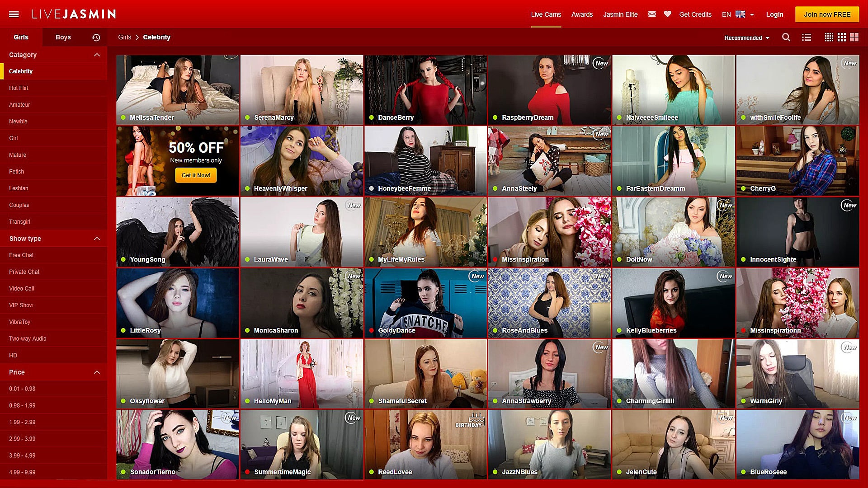The image size is (868, 488).
Task: Switch to list view icon
Action: (x=807, y=38)
